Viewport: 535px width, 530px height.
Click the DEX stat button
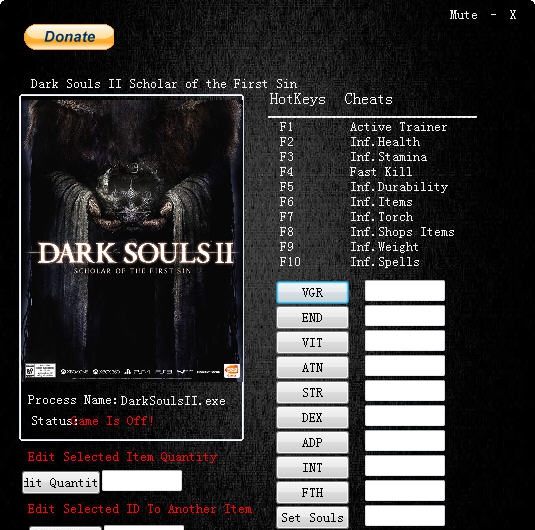coord(312,417)
